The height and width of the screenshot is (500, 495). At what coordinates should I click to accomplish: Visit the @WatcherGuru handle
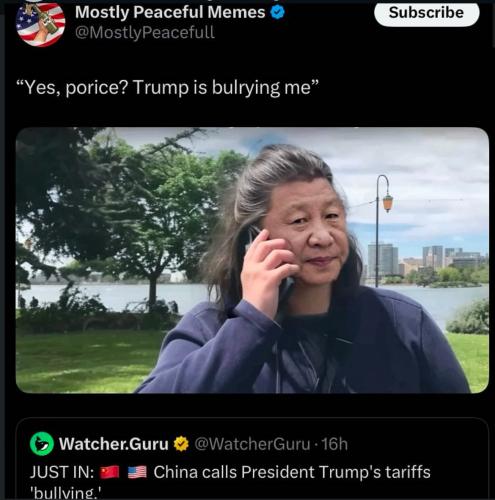(x=252, y=444)
